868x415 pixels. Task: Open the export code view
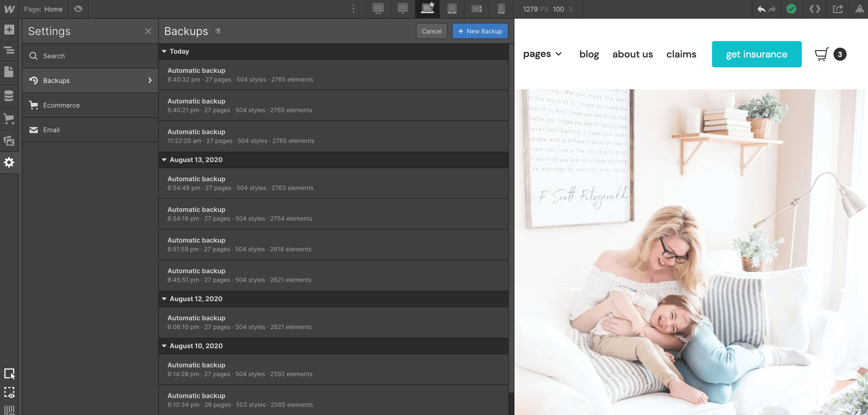(x=815, y=9)
